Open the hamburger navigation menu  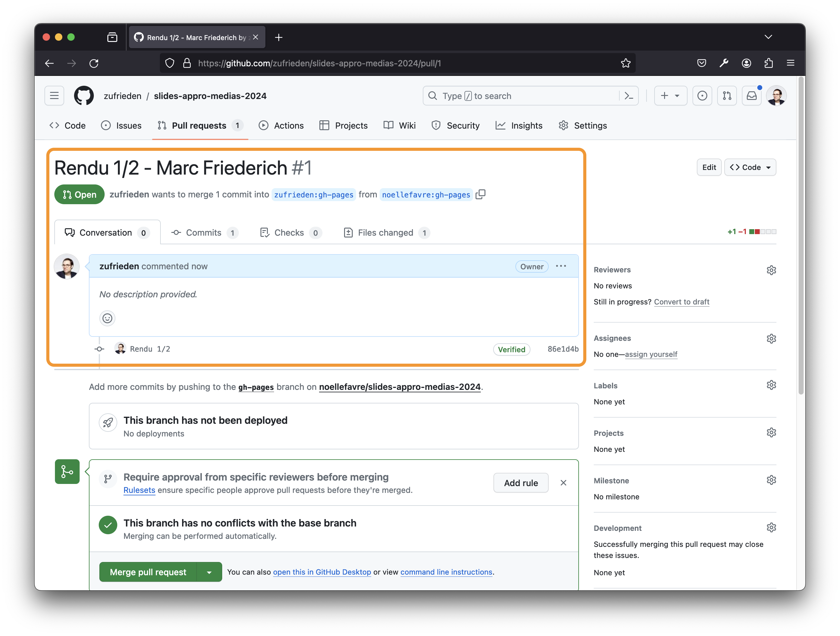pos(54,96)
